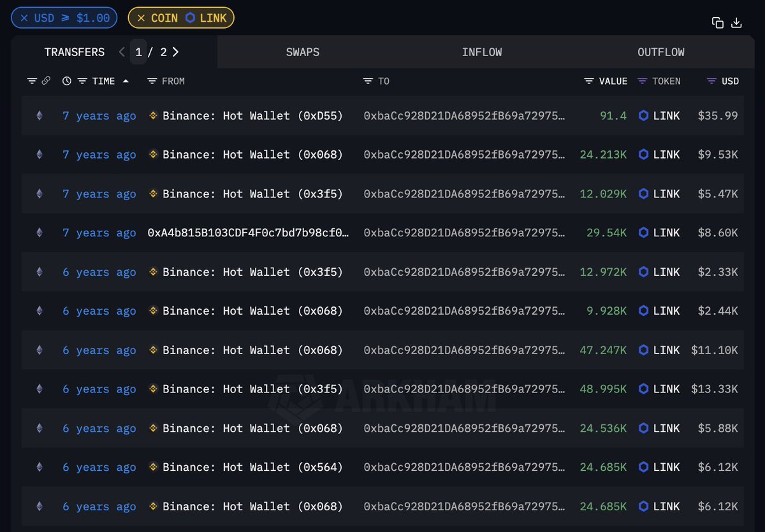Open the recipient address in the 91.4 LINK row
This screenshot has height=532, width=765.
tap(464, 115)
